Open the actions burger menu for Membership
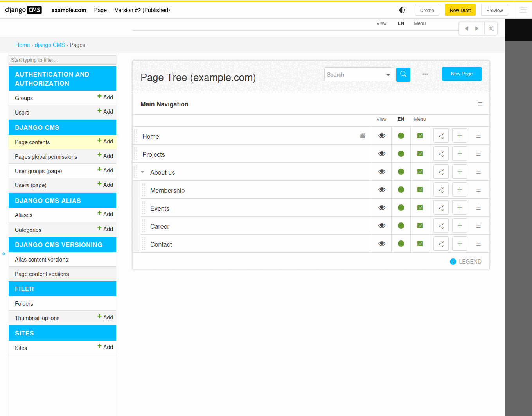The height and width of the screenshot is (416, 532). [478, 190]
